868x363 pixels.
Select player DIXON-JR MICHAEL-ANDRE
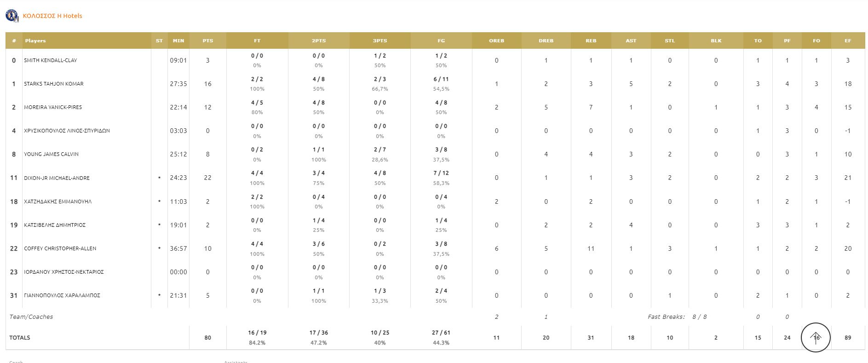[x=57, y=178]
